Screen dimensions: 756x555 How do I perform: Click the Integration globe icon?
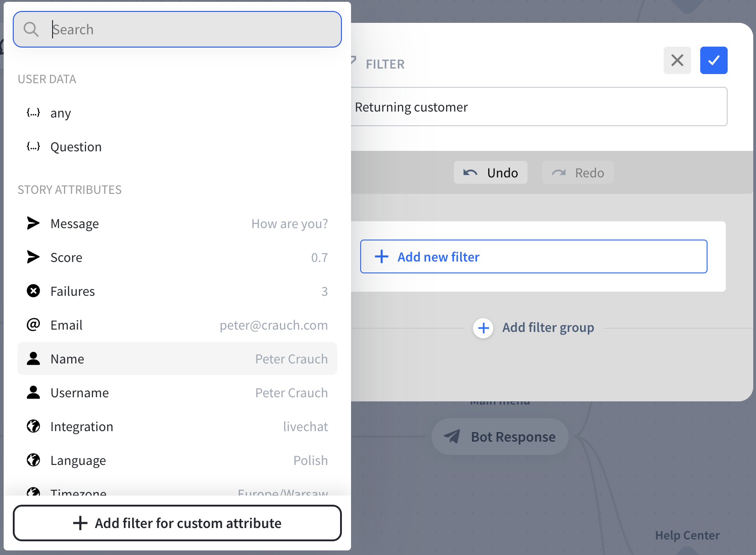point(33,426)
